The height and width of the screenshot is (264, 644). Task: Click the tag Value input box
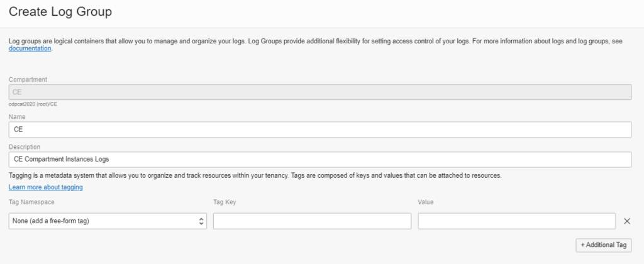click(x=516, y=221)
